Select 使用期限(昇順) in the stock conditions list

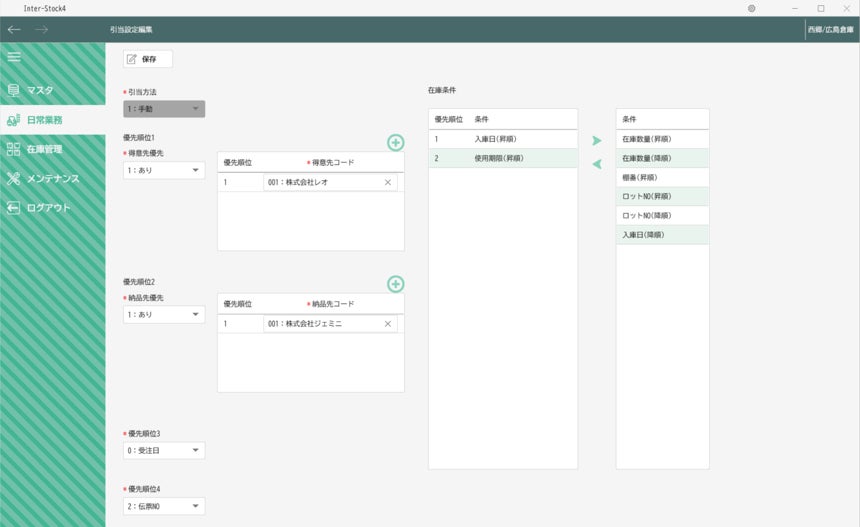(x=502, y=158)
